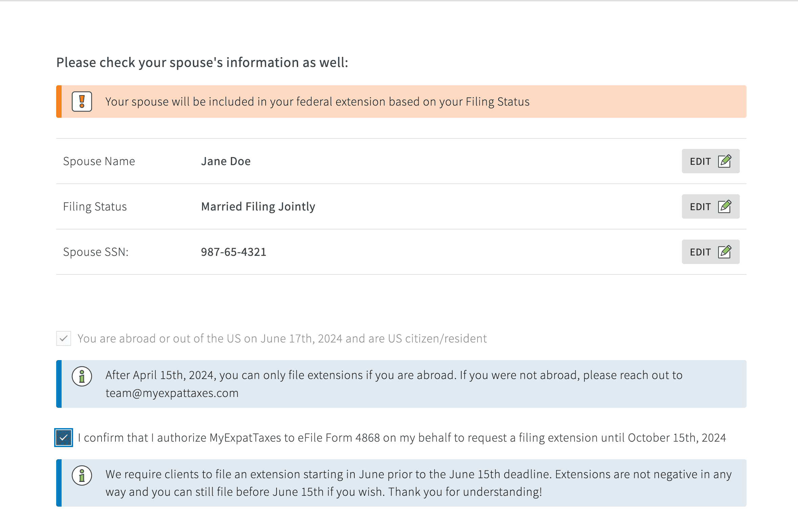This screenshot has width=798, height=532.
Task: Click the federal extension warning banner text
Action: tap(317, 102)
